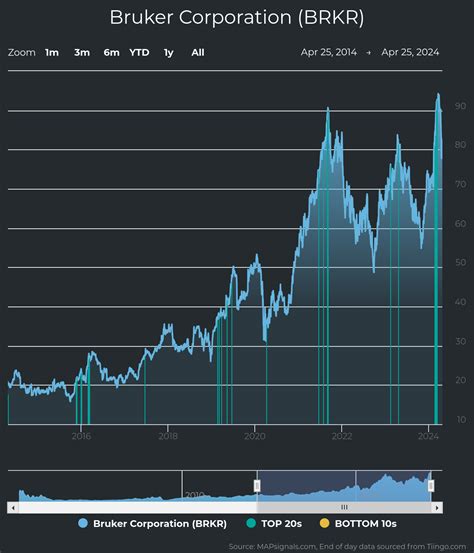The image size is (474, 553).
Task: Select the 6m zoom range
Action: [x=111, y=53]
